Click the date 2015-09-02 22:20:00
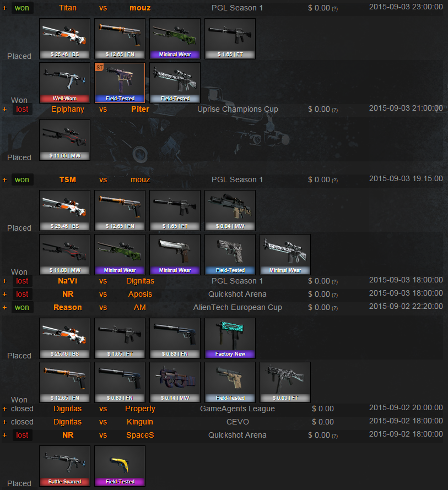 tap(406, 306)
